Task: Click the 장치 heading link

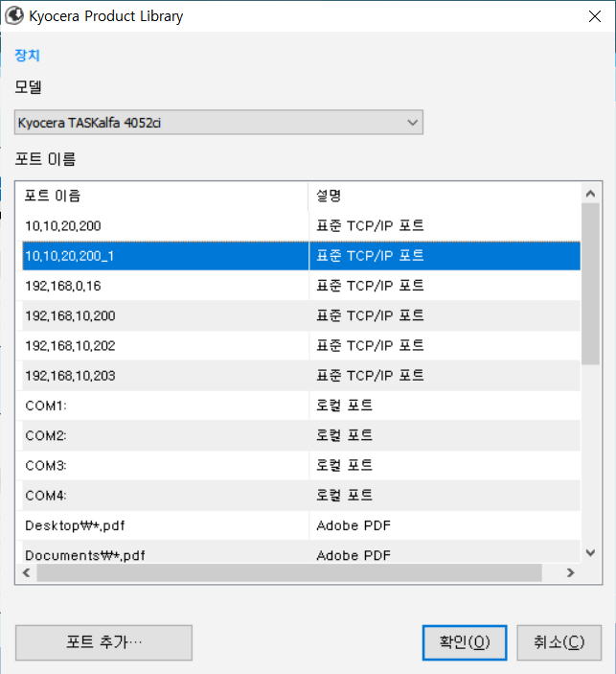Action: [28, 56]
